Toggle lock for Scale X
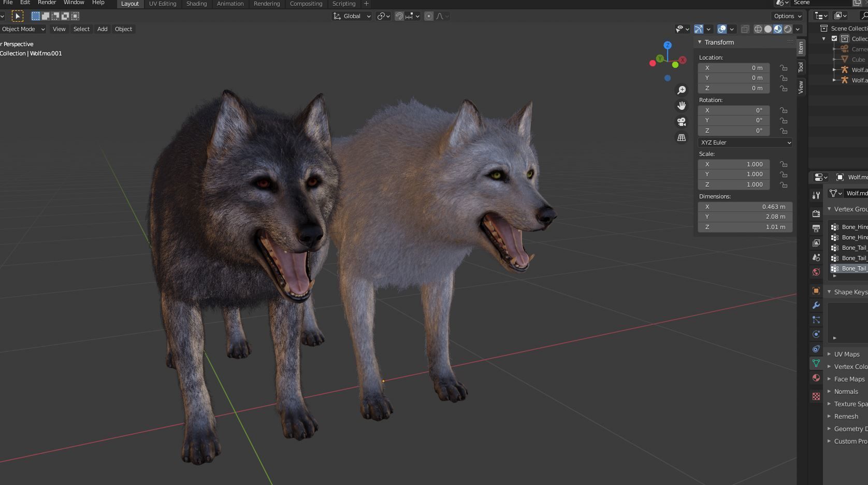This screenshot has width=868, height=485. (x=784, y=164)
